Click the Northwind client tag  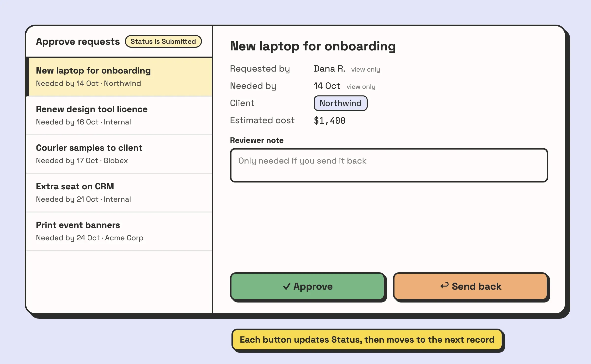point(340,103)
